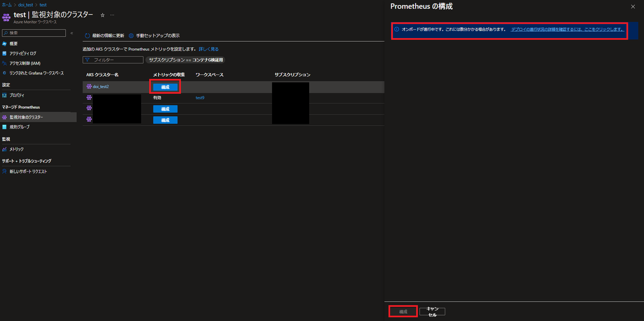Click the アクティビティ ログ icon in sidebar

click(x=4, y=54)
